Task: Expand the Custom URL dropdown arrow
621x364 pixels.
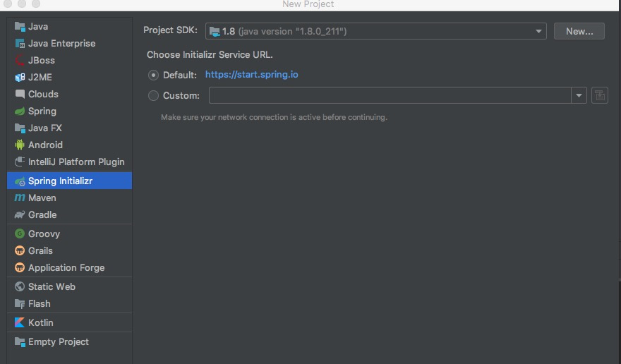Action: point(579,95)
